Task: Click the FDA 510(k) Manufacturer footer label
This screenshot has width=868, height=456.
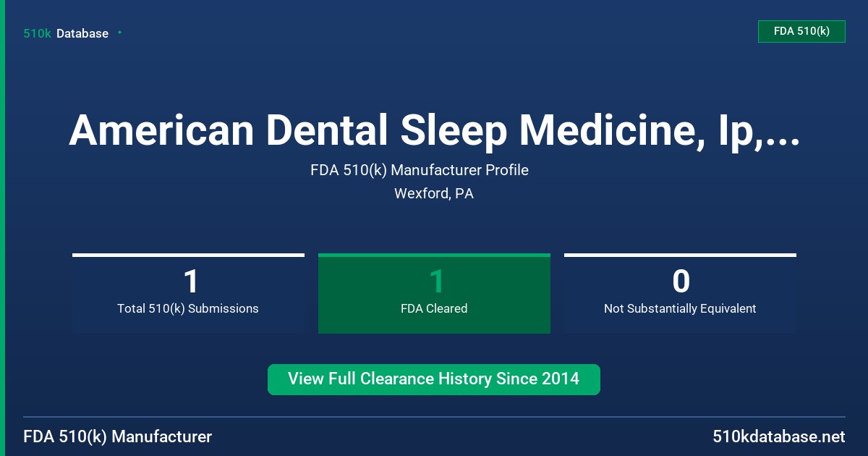Action: 118,436
